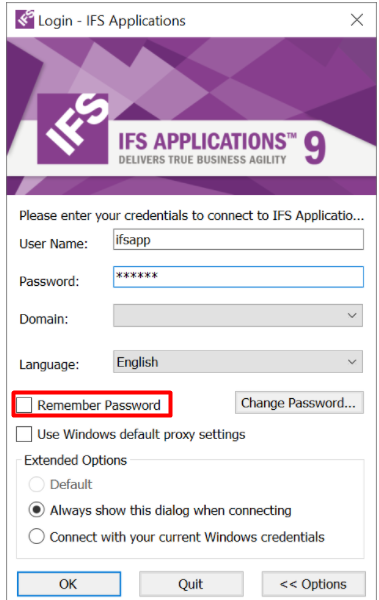Click the English language selection box
The width and height of the screenshot is (379, 600).
click(238, 362)
